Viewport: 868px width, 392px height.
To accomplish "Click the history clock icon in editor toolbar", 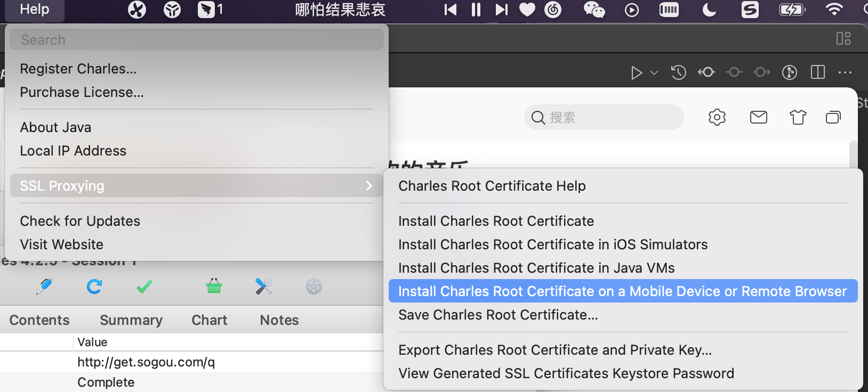I will [x=679, y=72].
